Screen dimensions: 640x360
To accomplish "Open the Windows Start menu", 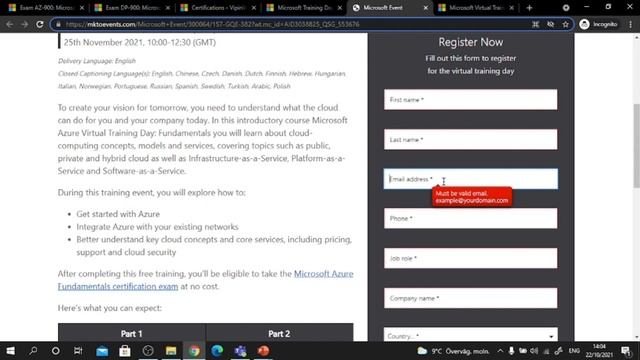I will (x=11, y=351).
